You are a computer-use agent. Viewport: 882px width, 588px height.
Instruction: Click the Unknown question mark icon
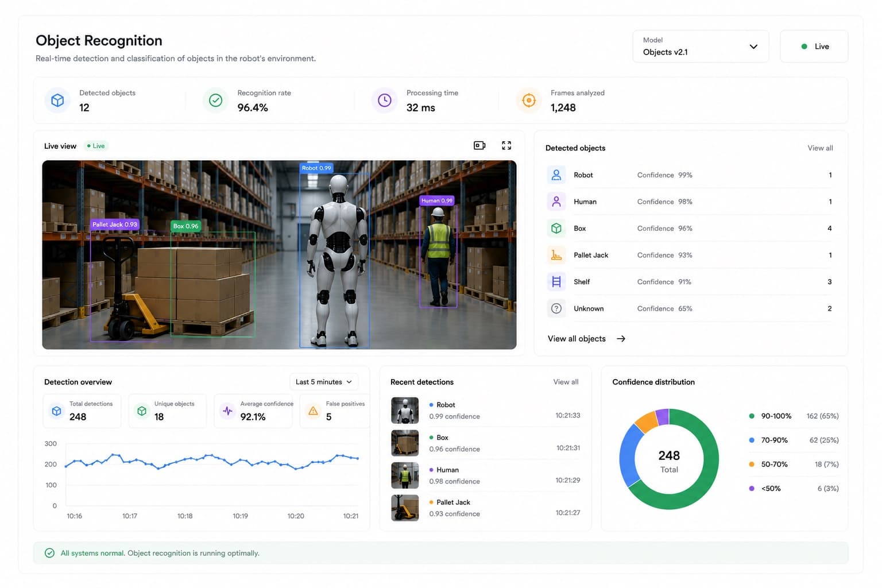pyautogui.click(x=556, y=308)
